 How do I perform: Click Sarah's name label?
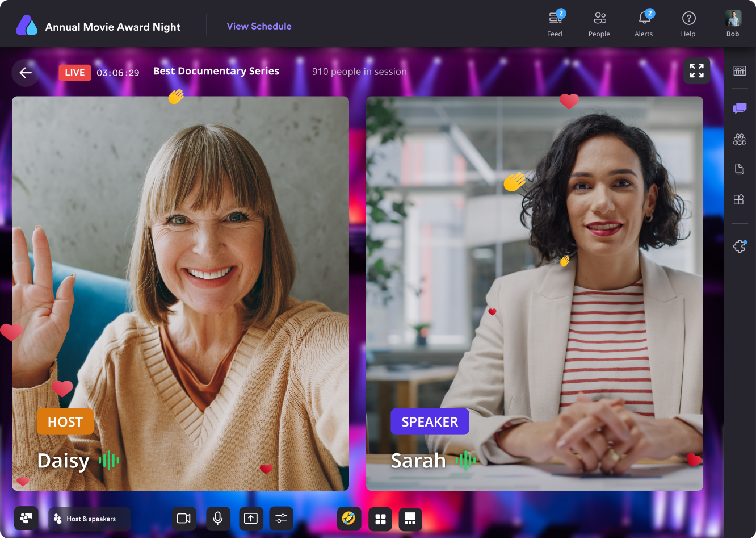point(418,461)
